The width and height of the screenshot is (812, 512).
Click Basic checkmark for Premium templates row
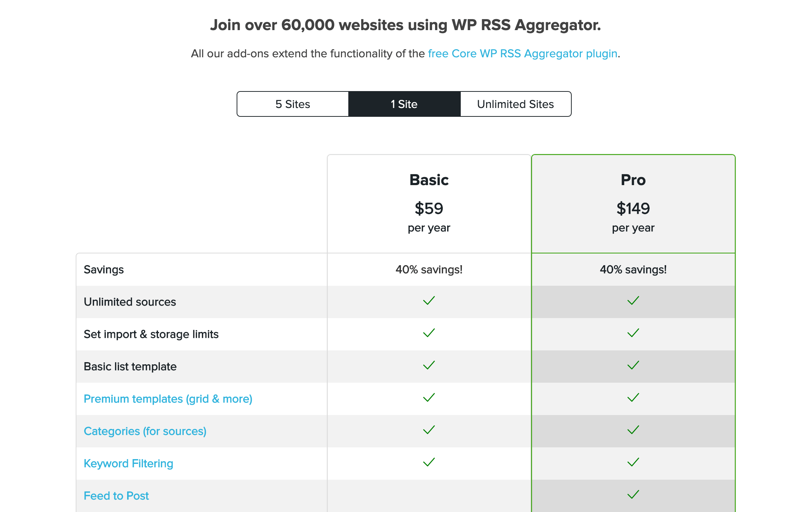click(429, 398)
